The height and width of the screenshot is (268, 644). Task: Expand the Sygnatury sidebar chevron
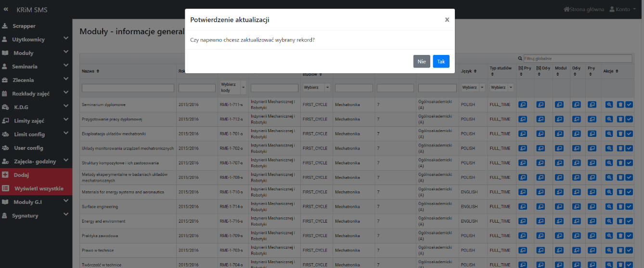66,215
